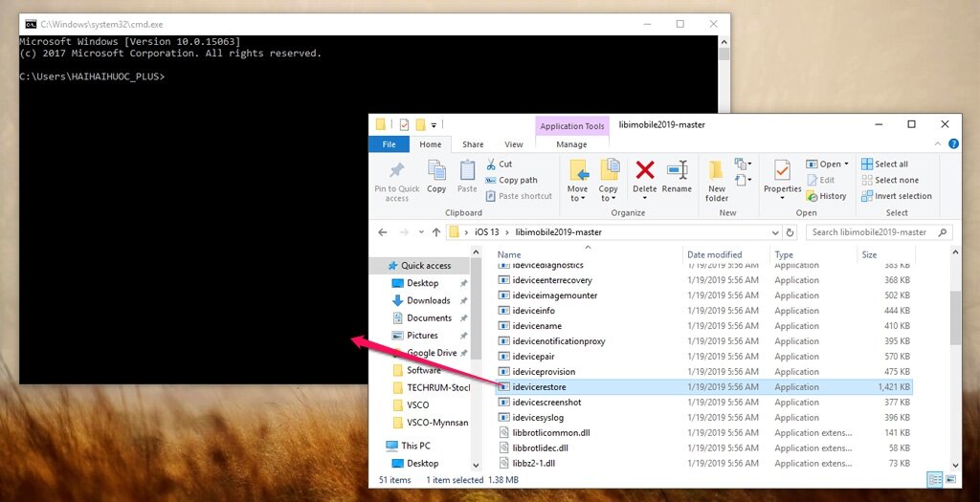Click the Properties checkmark icon in title bar
The height and width of the screenshot is (502, 980).
(x=404, y=125)
